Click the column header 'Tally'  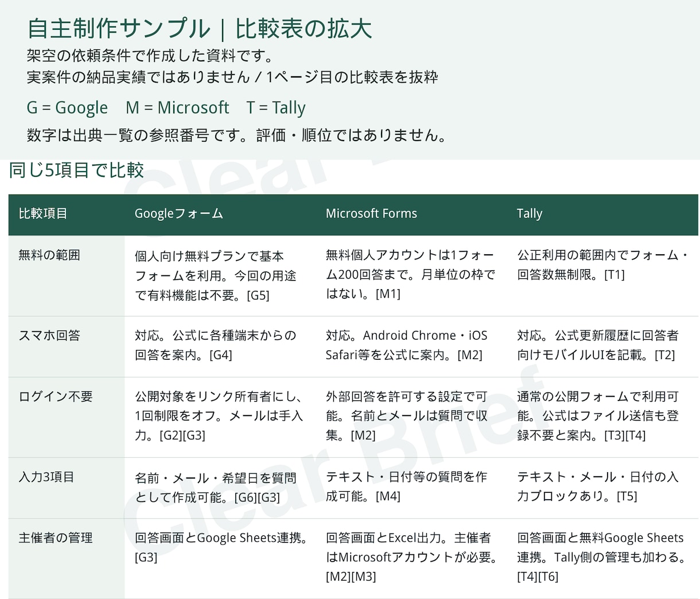(529, 213)
